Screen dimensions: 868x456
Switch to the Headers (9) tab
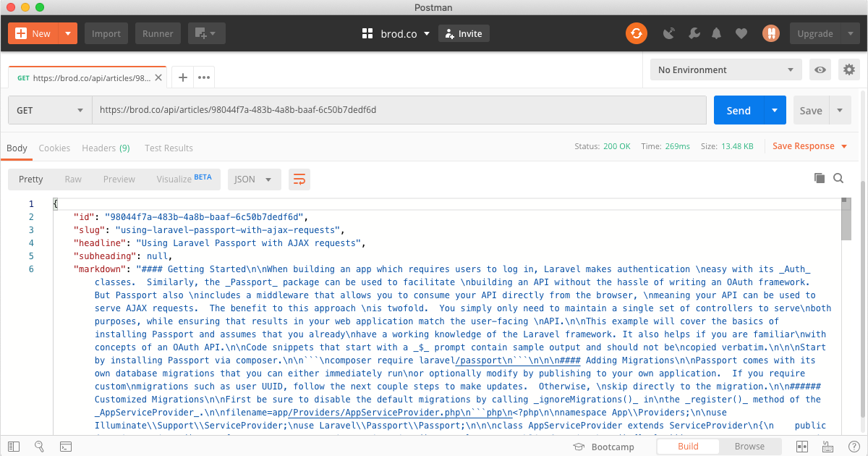tap(106, 148)
